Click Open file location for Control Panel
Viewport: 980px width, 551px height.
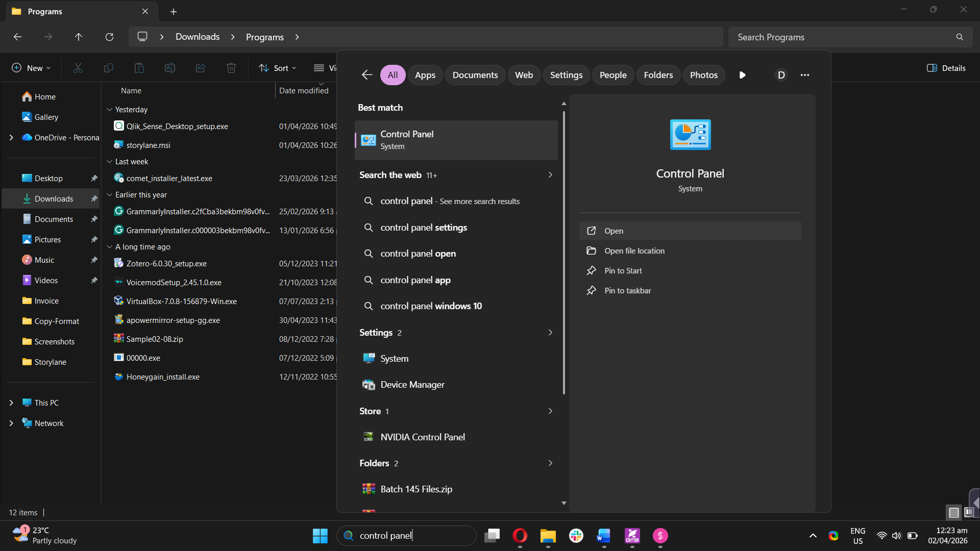click(x=634, y=251)
